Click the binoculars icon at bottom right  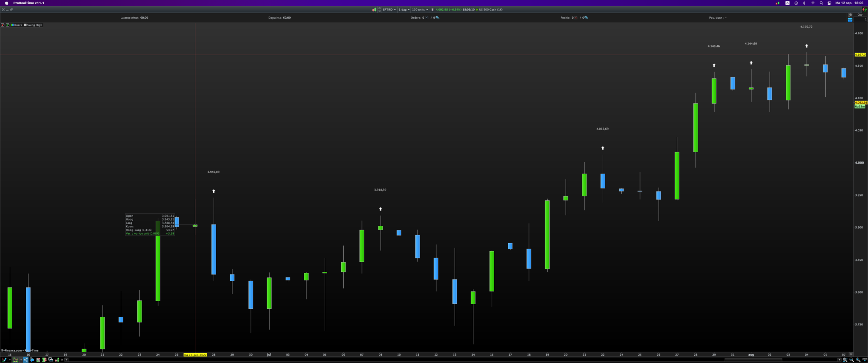pyautogui.click(x=865, y=360)
